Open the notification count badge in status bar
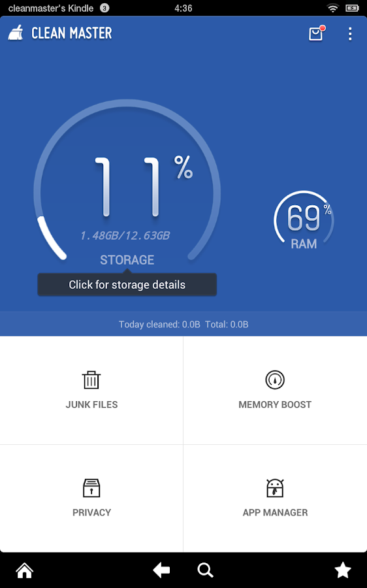Image resolution: width=367 pixels, height=588 pixels. (104, 8)
